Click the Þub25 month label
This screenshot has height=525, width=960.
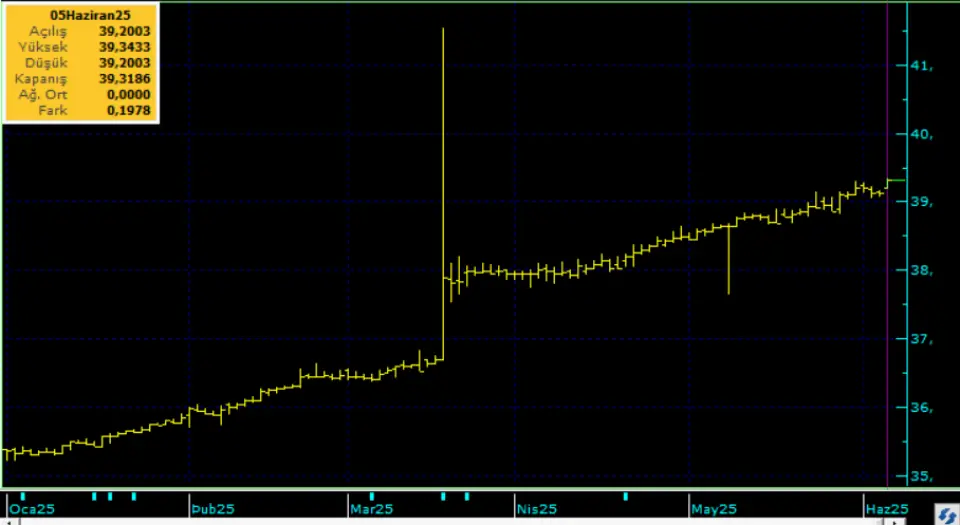click(x=212, y=509)
